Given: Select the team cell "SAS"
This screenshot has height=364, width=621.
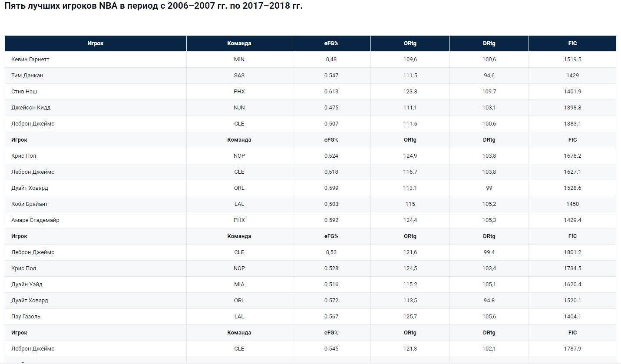Looking at the screenshot, I should pos(239,76).
